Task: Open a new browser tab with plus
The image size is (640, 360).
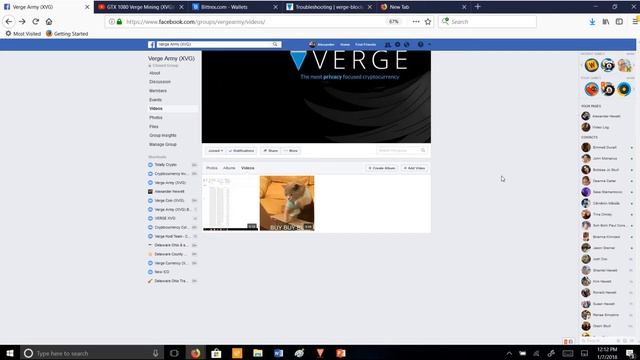Action: point(478,7)
